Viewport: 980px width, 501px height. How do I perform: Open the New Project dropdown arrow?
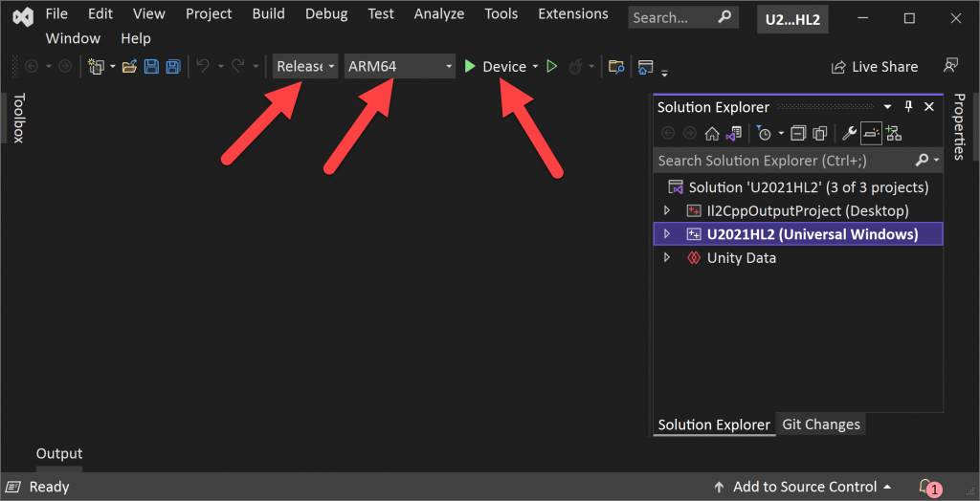[113, 66]
